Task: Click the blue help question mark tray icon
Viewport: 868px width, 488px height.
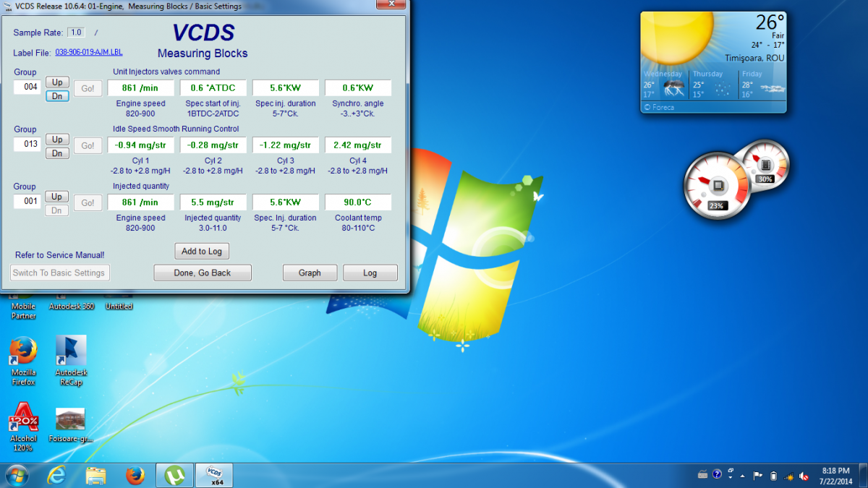Action: pos(717,475)
